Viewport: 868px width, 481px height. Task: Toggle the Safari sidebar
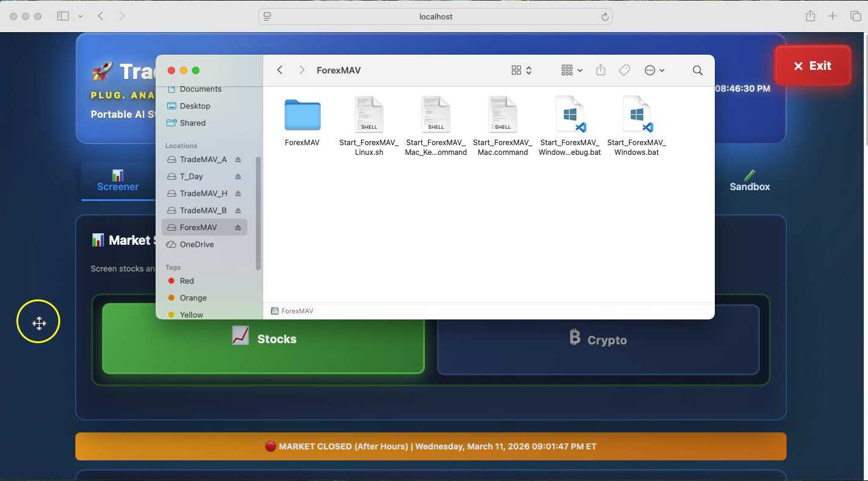(63, 16)
